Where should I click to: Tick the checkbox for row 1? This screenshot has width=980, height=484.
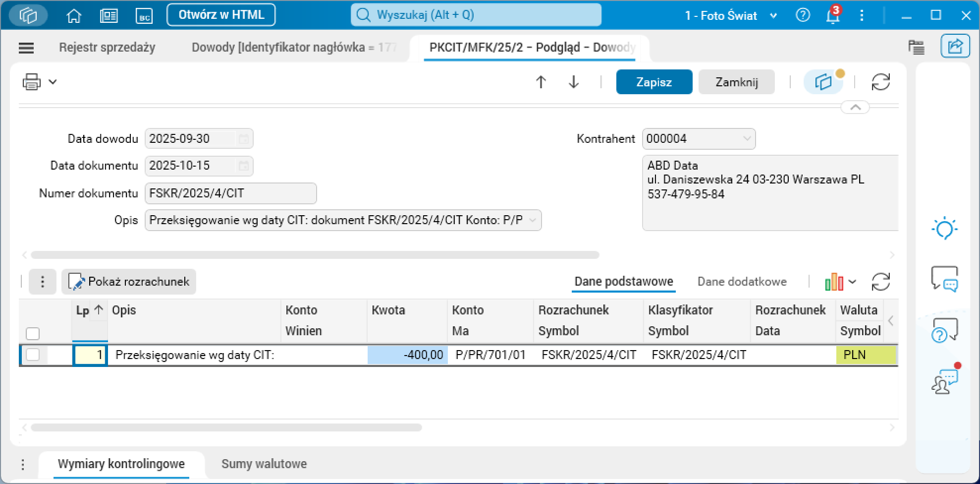(33, 355)
